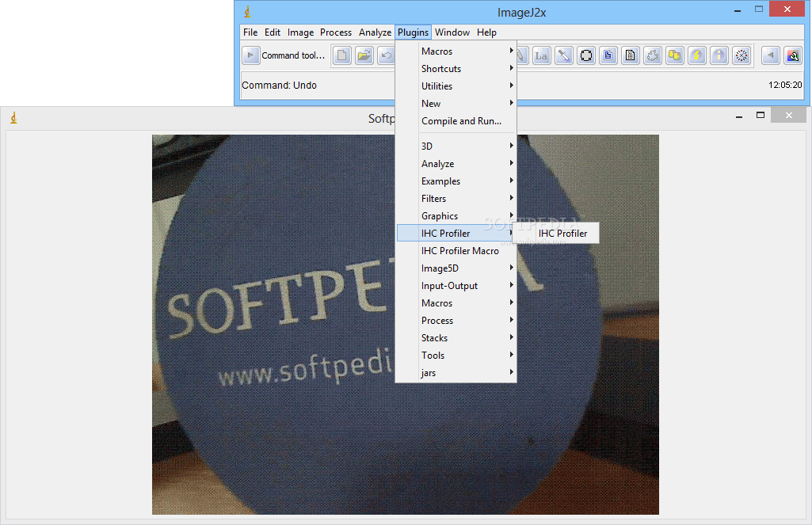The width and height of the screenshot is (812, 525).
Task: Open the File menu
Action: pyautogui.click(x=250, y=32)
